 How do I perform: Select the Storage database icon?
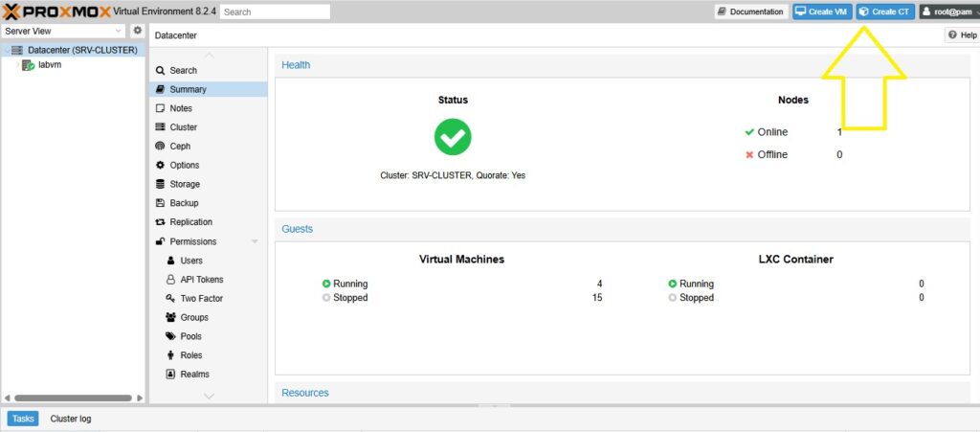160,184
